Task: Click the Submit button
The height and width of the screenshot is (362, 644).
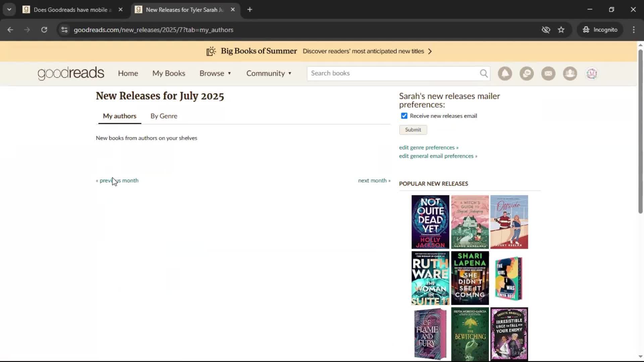Action: coord(413,130)
